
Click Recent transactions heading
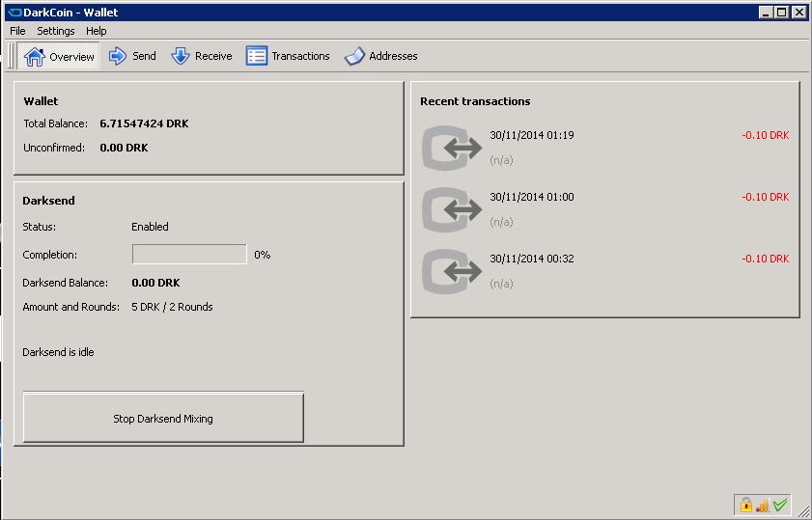coord(475,101)
